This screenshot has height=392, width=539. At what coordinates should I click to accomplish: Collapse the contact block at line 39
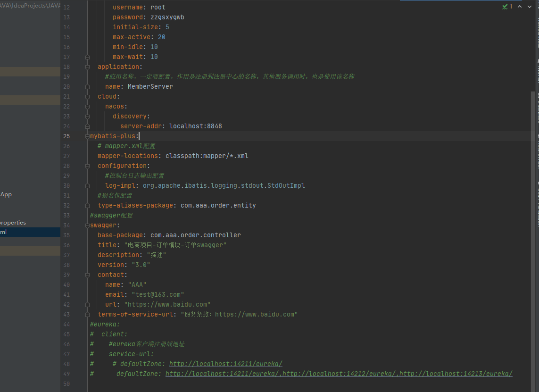87,275
